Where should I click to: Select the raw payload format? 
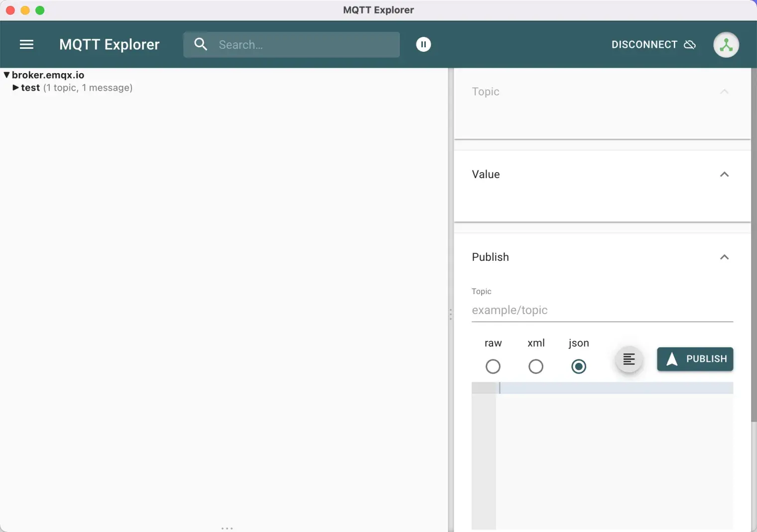coord(493,366)
